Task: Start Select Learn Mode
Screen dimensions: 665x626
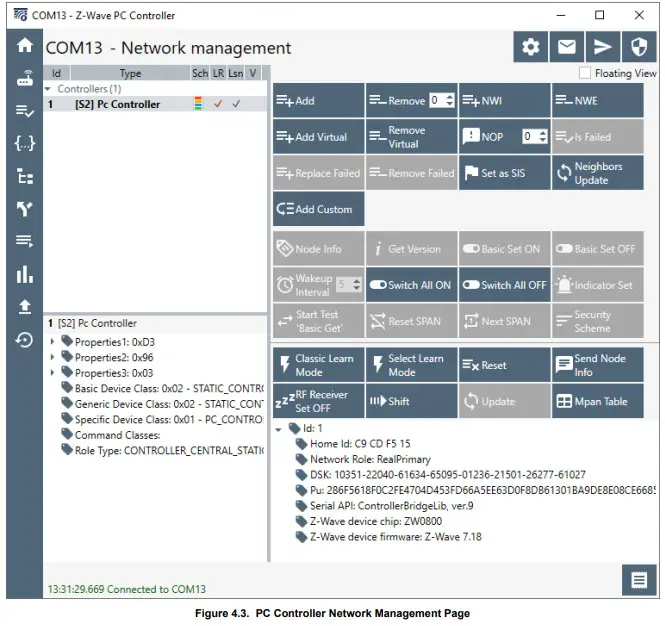Action: [x=411, y=365]
